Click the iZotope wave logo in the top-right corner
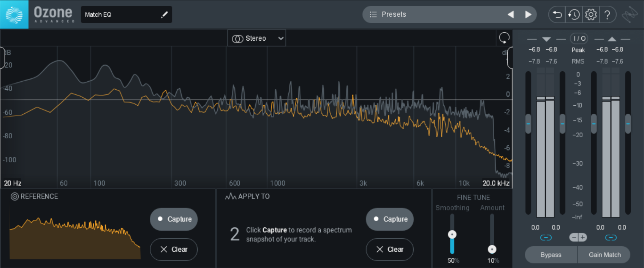644x268 pixels. click(x=630, y=15)
